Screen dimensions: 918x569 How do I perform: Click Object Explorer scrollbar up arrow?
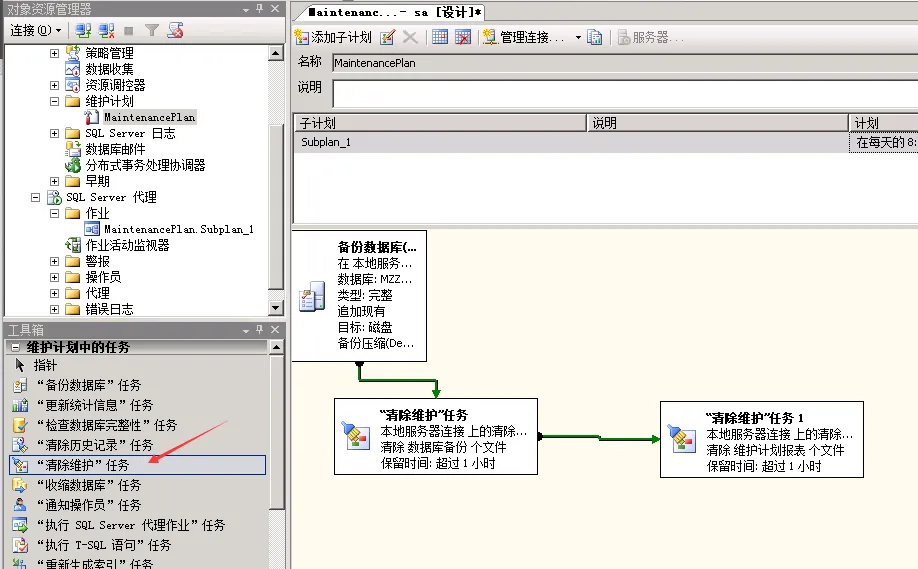pyautogui.click(x=276, y=53)
